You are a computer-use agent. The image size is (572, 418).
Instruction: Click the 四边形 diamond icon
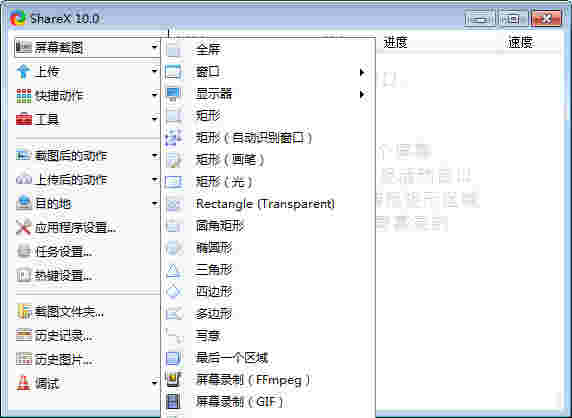173,292
